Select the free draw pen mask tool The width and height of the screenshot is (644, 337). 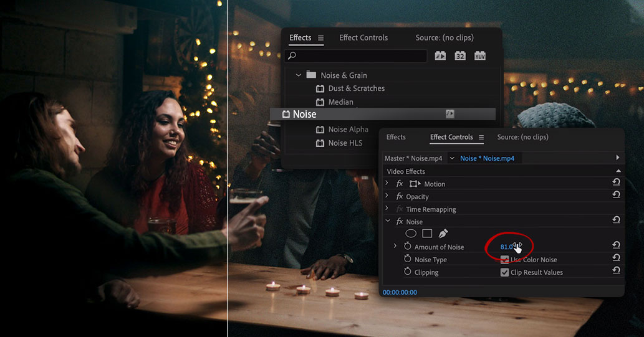click(443, 234)
